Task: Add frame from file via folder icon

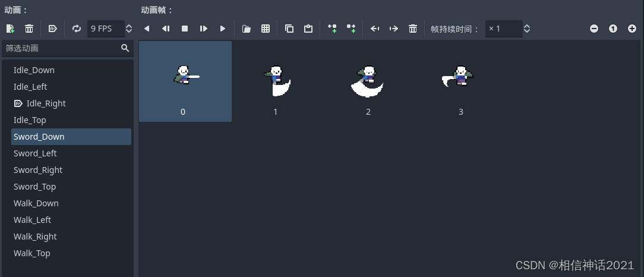Action: coord(247,29)
